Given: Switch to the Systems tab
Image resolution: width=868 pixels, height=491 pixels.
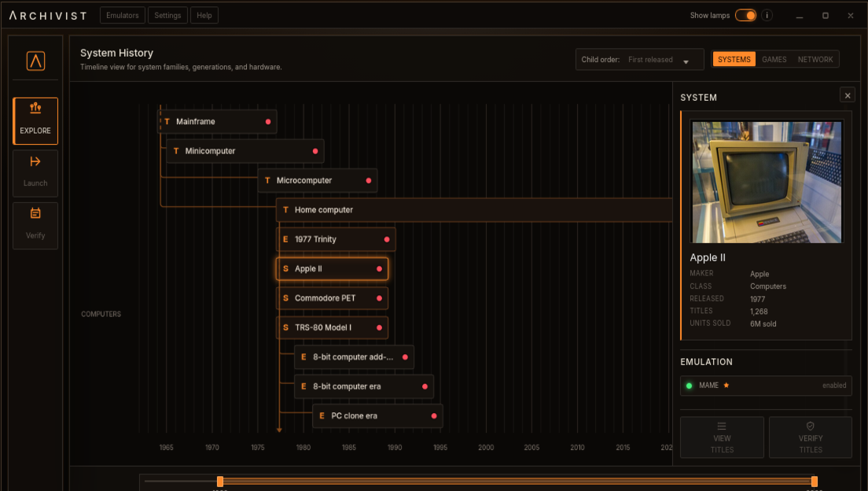Looking at the screenshot, I should (734, 59).
